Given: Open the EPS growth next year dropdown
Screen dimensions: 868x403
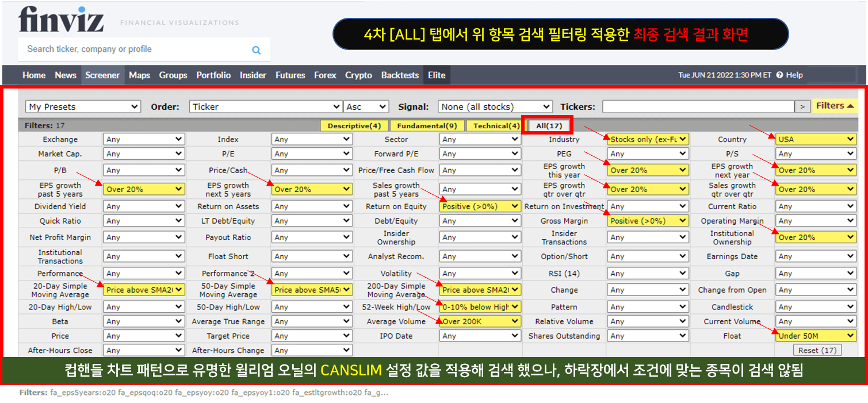Looking at the screenshot, I should 816,170.
